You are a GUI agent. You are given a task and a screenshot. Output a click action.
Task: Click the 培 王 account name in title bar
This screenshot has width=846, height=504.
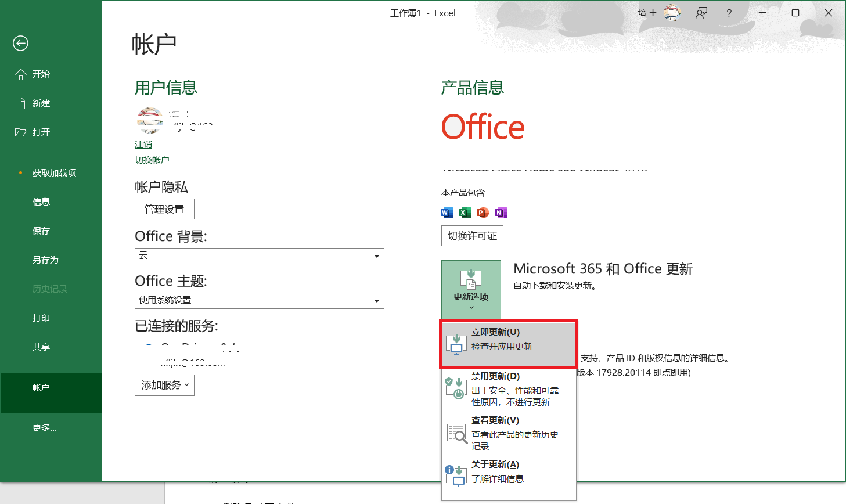647,13
